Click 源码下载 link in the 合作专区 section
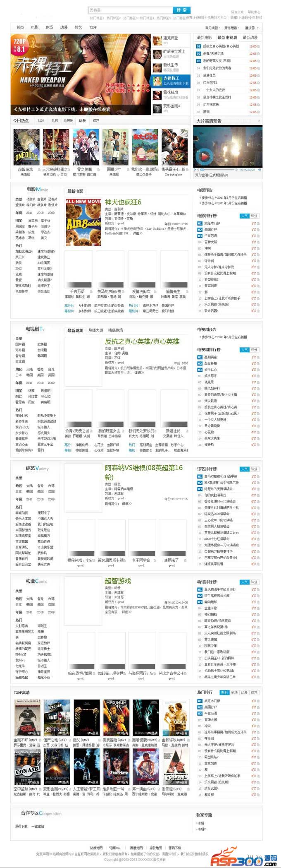The image size is (281, 868). point(21,826)
